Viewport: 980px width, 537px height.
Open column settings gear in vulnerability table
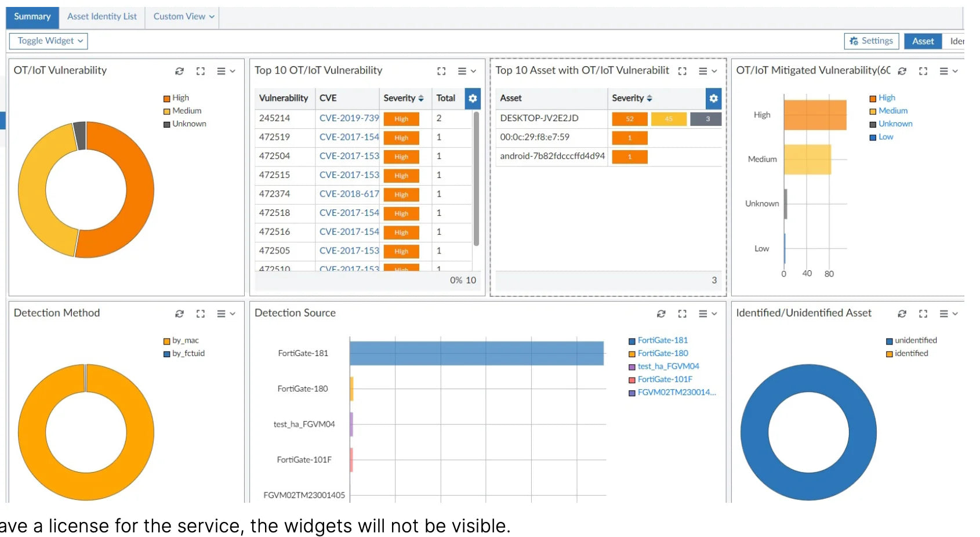(x=473, y=99)
